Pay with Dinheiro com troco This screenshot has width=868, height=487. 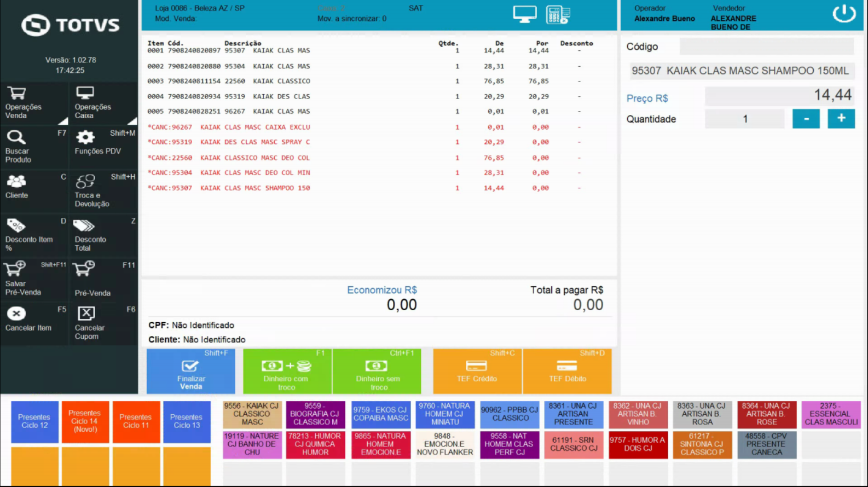287,372
